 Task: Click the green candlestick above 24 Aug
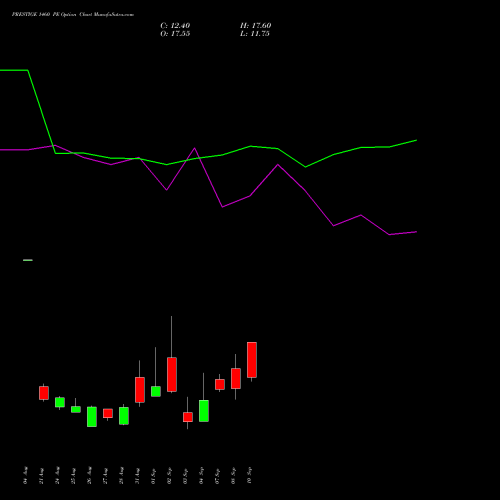pyautogui.click(x=60, y=402)
